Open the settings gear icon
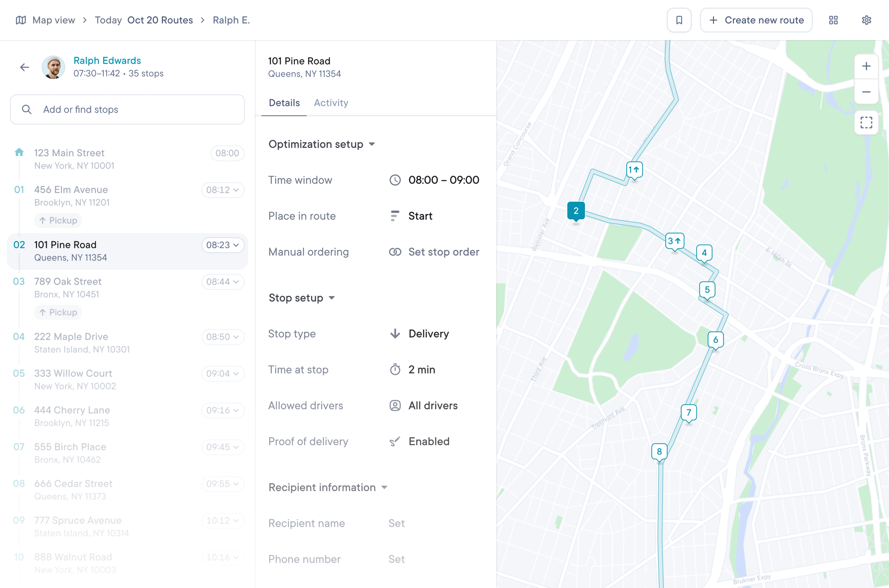This screenshot has height=588, width=889. tap(866, 20)
